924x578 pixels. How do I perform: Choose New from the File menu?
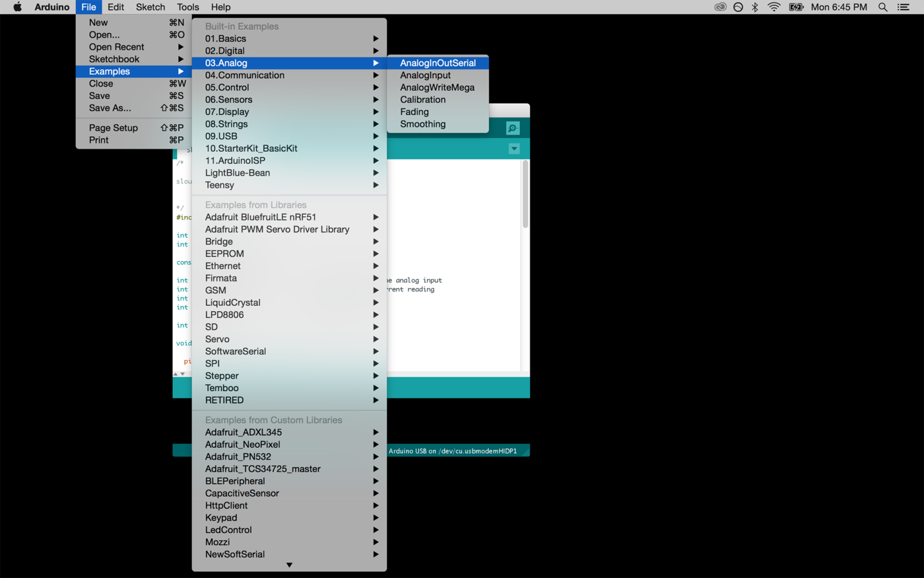pyautogui.click(x=134, y=22)
